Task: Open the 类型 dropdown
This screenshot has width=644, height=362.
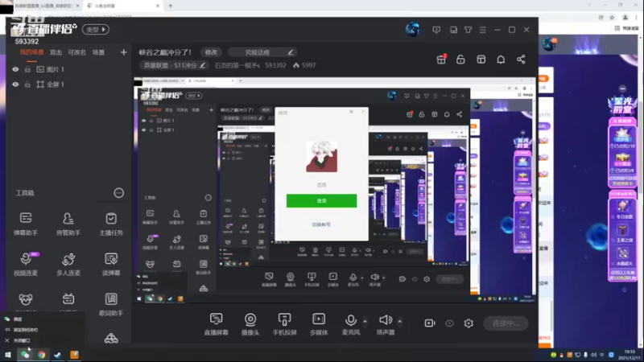Action: coord(96,30)
